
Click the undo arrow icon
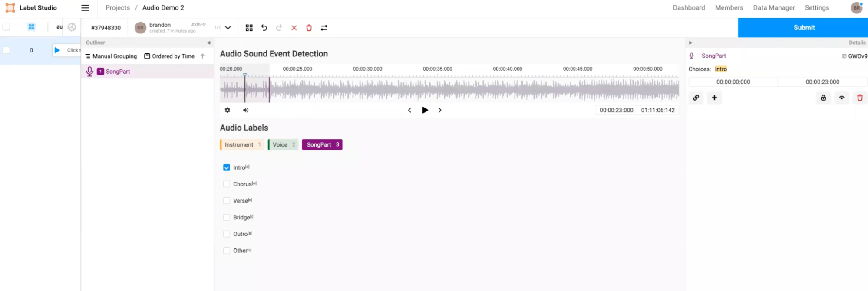tap(264, 28)
